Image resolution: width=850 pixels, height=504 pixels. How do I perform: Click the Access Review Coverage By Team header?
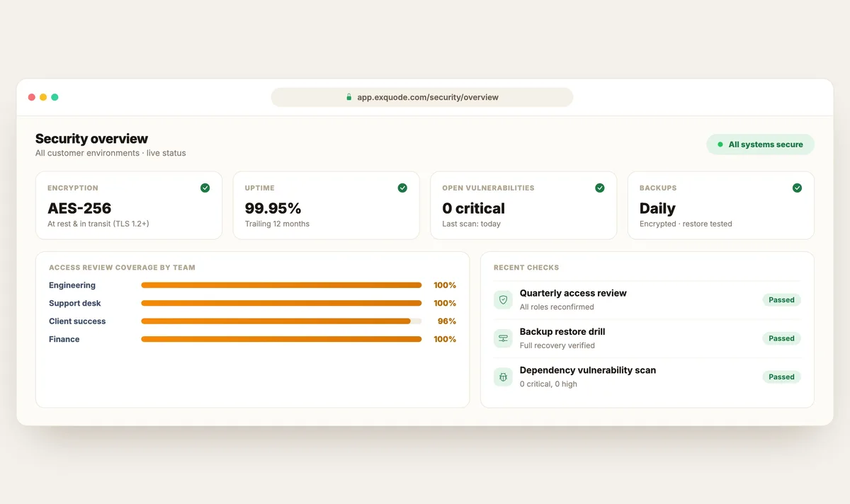coord(122,268)
